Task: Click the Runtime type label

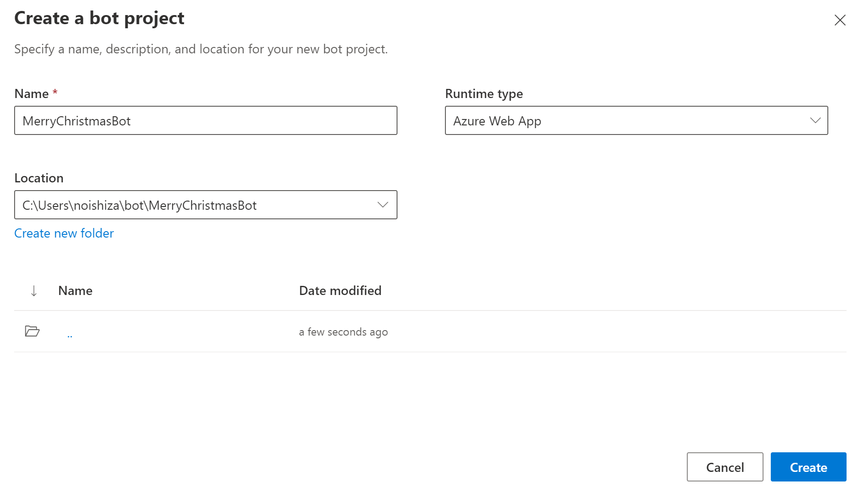Action: pyautogui.click(x=484, y=94)
